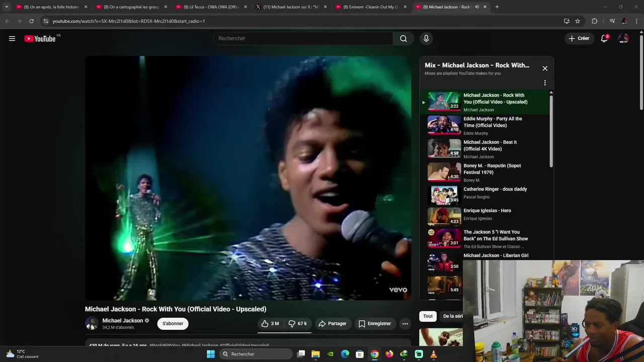Viewport: 644px width, 362px height.
Task: Open YouTube account avatar menu
Action: [623, 39]
